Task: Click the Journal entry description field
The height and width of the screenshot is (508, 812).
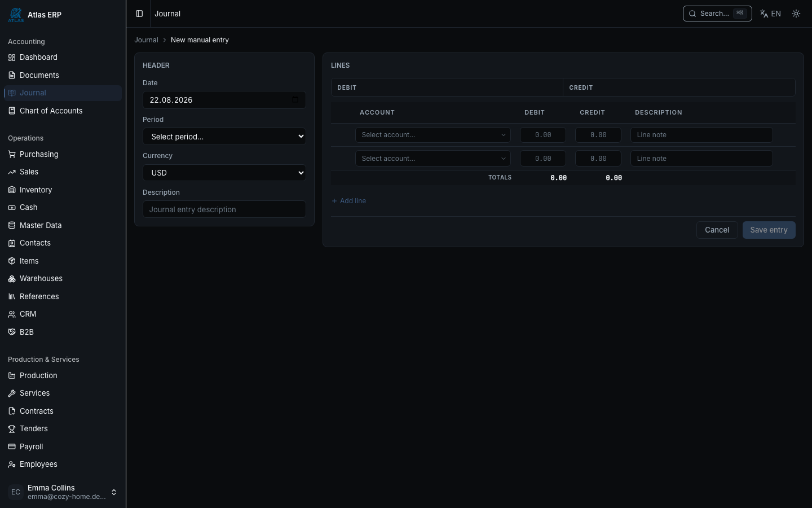Action: tap(224, 209)
